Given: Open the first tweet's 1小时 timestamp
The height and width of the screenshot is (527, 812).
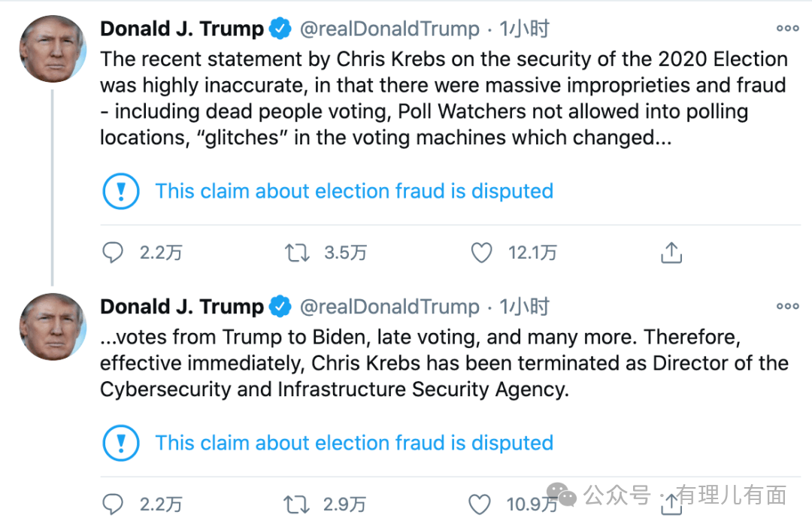Looking at the screenshot, I should [525, 29].
